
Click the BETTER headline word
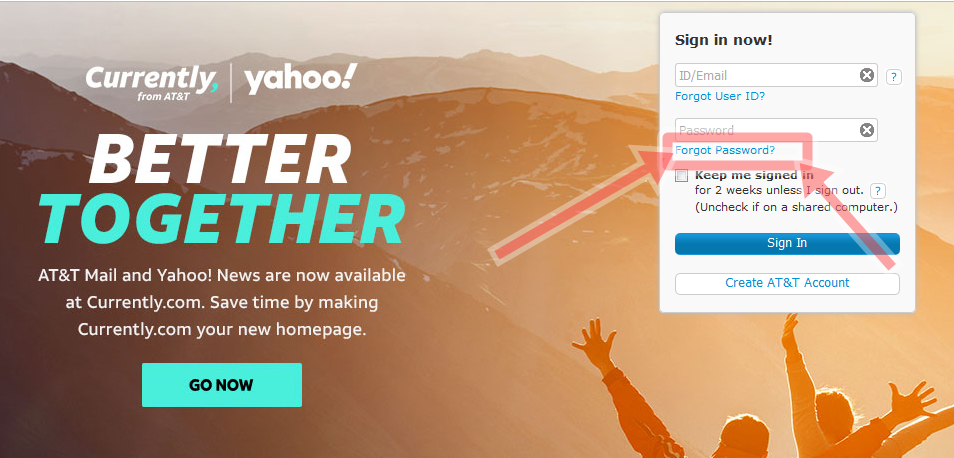(220, 159)
